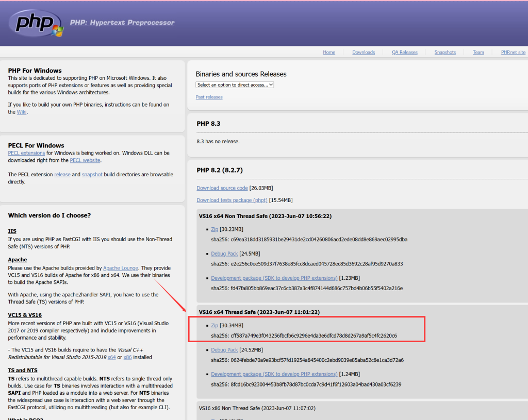Click the 'Apache' subheading
The image size is (528, 420).
18,259
